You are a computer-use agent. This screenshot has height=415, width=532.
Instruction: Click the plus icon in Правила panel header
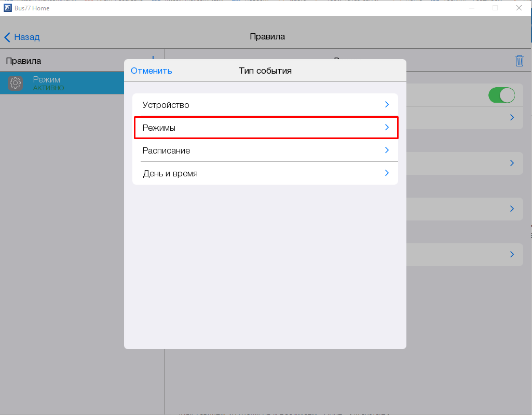(153, 58)
